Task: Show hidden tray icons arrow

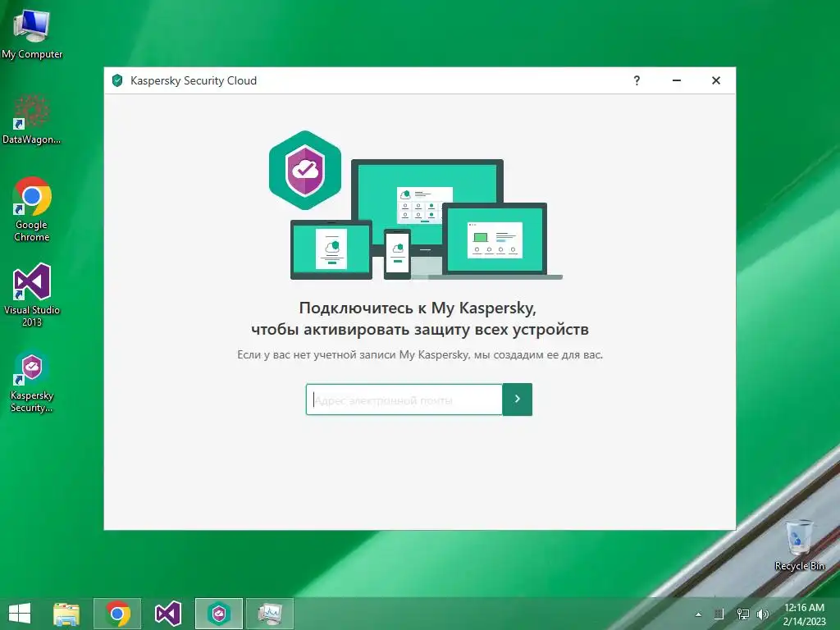Action: click(698, 614)
